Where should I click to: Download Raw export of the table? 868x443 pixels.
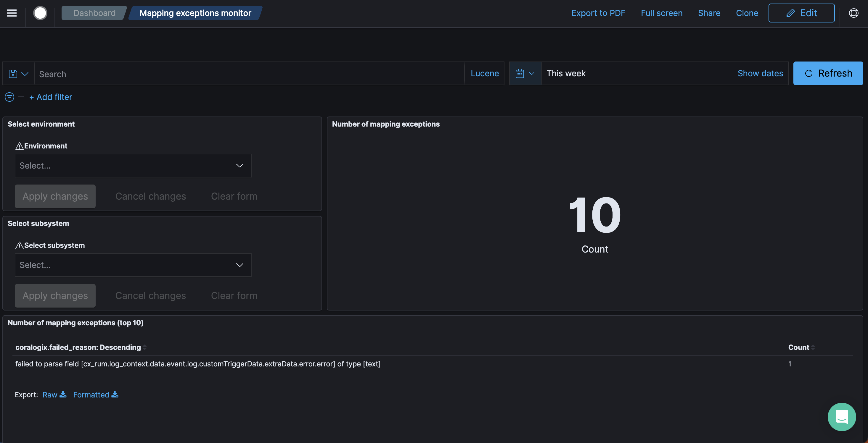pos(54,395)
